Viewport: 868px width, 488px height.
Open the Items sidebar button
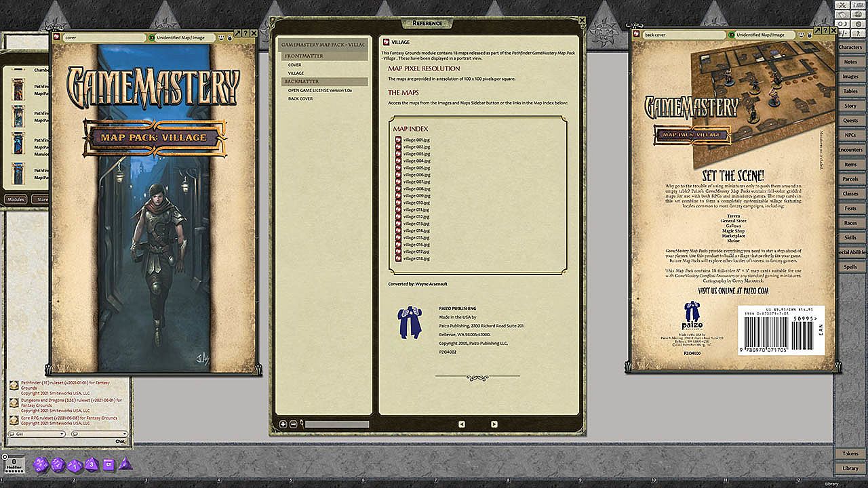click(x=850, y=165)
